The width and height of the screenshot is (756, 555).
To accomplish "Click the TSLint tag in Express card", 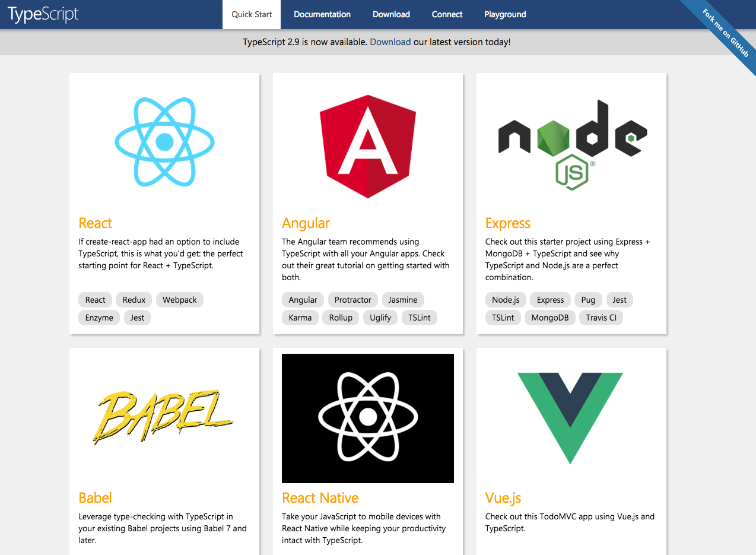I will (503, 318).
